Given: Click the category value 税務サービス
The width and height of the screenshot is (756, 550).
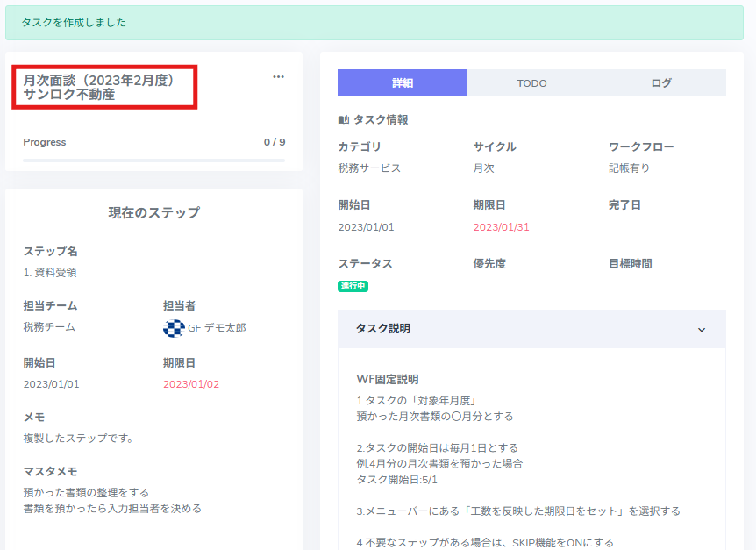Looking at the screenshot, I should point(369,168).
